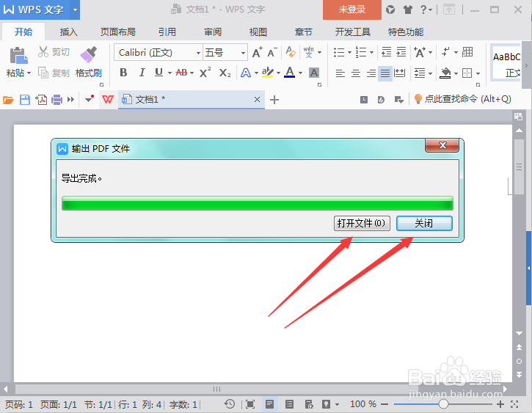
Task: Click the save disk quick access icon
Action: pyautogui.click(x=25, y=100)
